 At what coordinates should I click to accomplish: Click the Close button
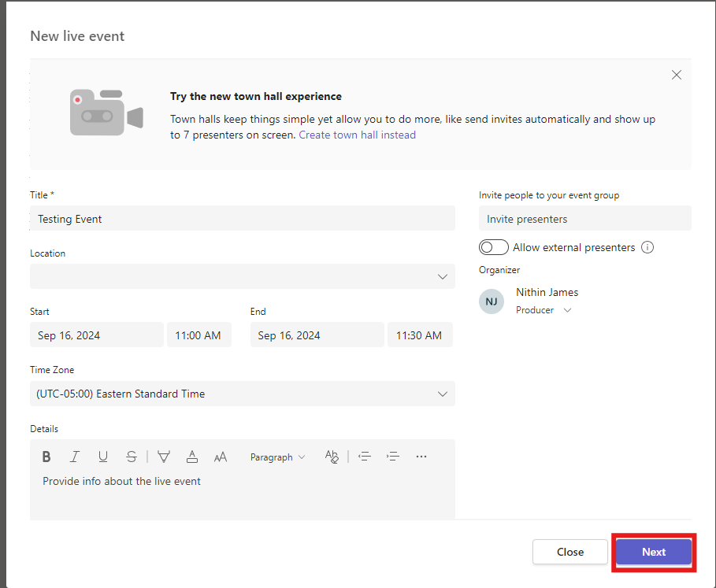tap(569, 552)
